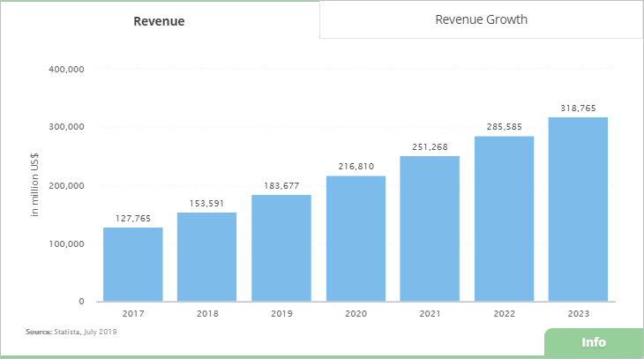Click the 318,765 value label

coord(578,108)
